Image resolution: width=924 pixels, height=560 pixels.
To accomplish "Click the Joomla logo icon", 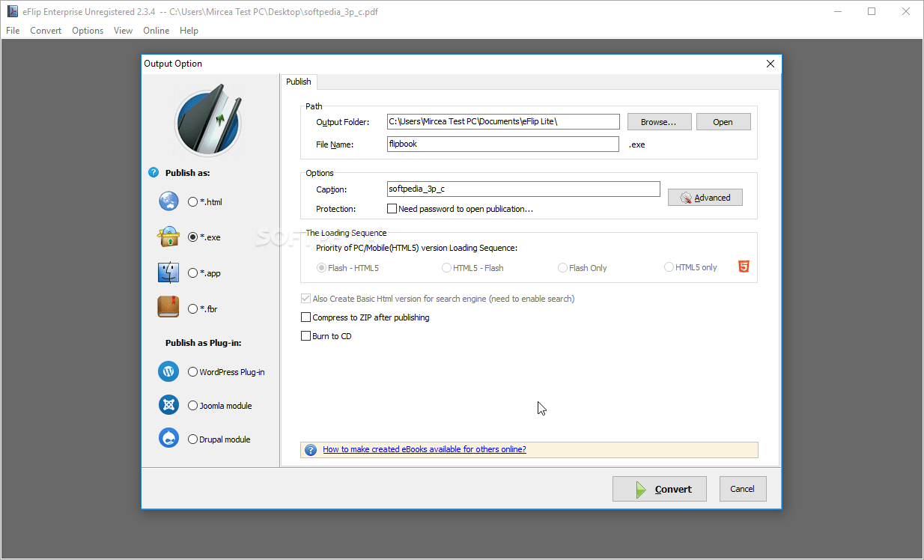I will 168,405.
